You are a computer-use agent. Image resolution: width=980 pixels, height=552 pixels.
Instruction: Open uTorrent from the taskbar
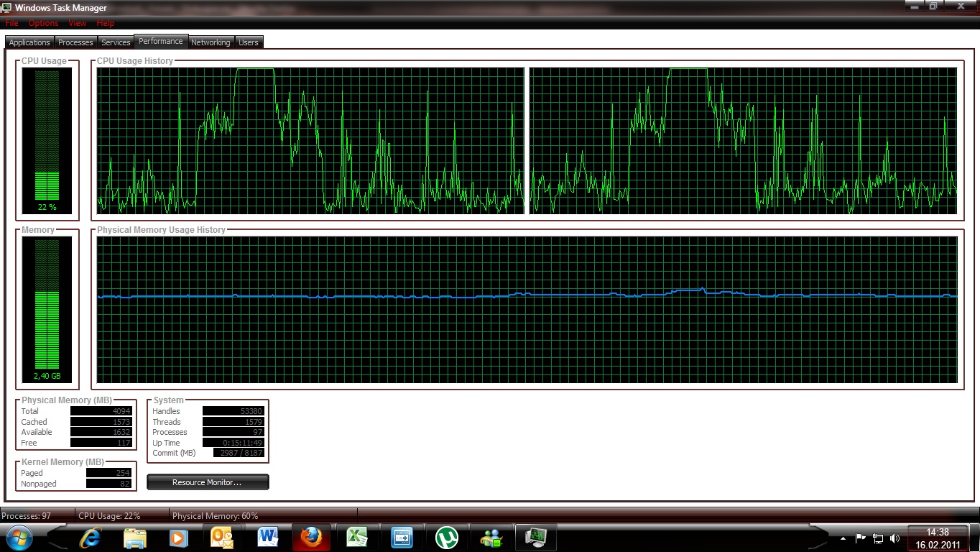(447, 537)
